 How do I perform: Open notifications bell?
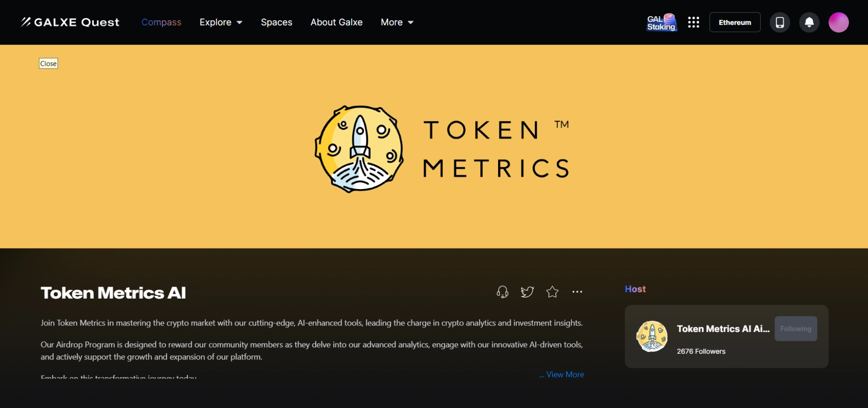coord(809,22)
